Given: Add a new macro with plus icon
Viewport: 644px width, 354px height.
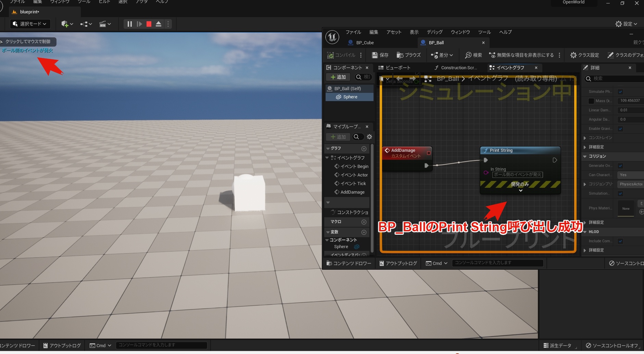Looking at the screenshot, I should pos(364,222).
